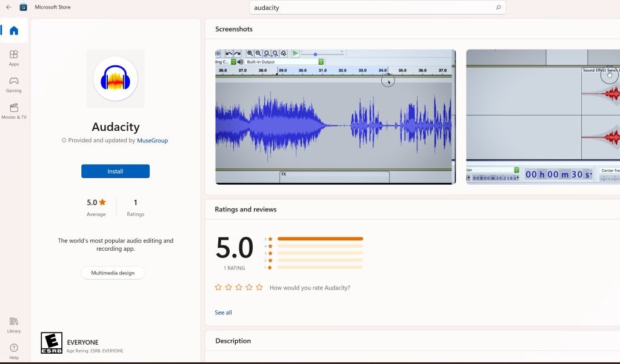Click the Multimedia design category chip
Image resolution: width=620 pixels, height=364 pixels.
click(x=113, y=273)
